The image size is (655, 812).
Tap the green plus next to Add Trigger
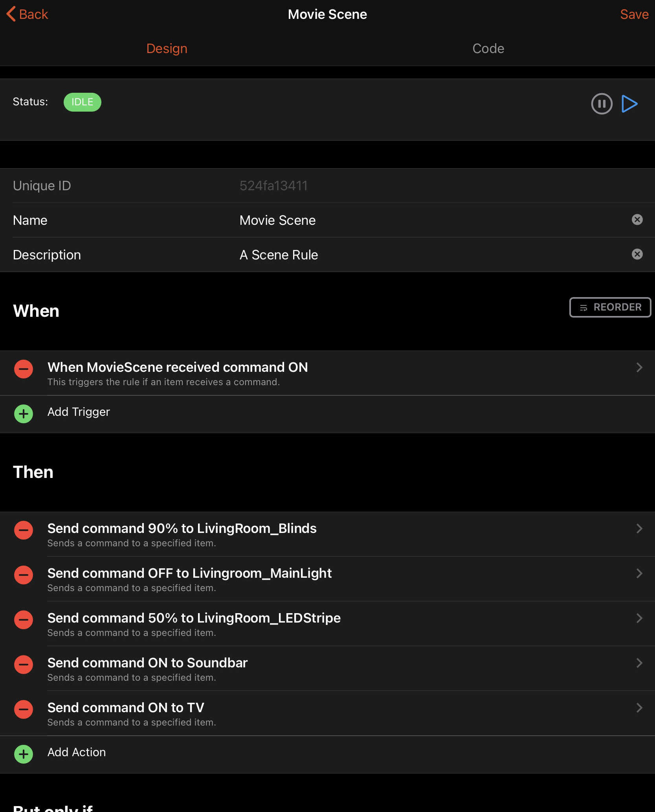pyautogui.click(x=24, y=414)
